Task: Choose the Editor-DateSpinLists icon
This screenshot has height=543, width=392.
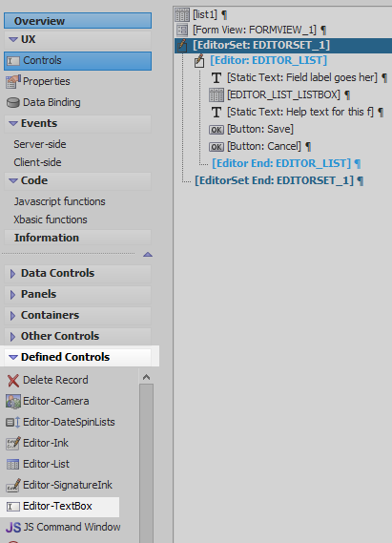Action: click(13, 422)
